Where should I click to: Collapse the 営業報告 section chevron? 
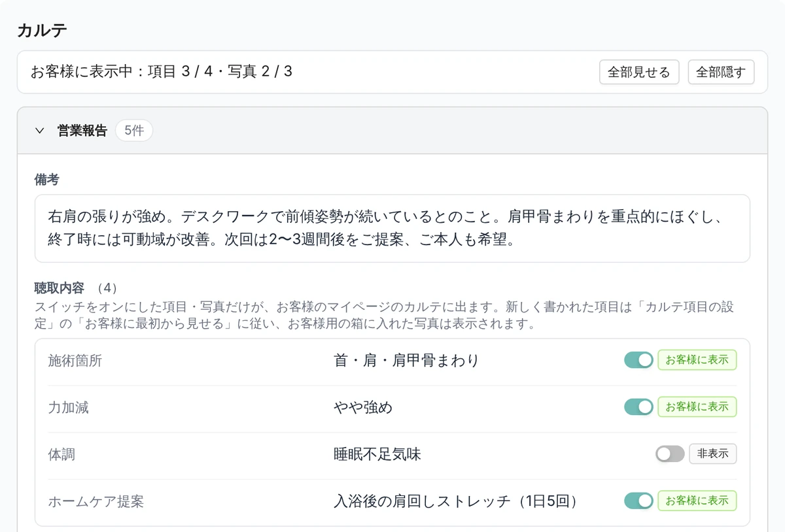(39, 131)
